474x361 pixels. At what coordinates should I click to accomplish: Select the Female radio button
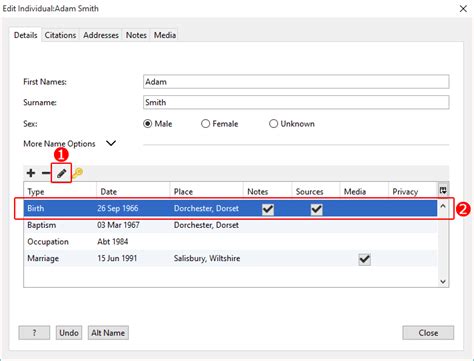[x=205, y=124]
